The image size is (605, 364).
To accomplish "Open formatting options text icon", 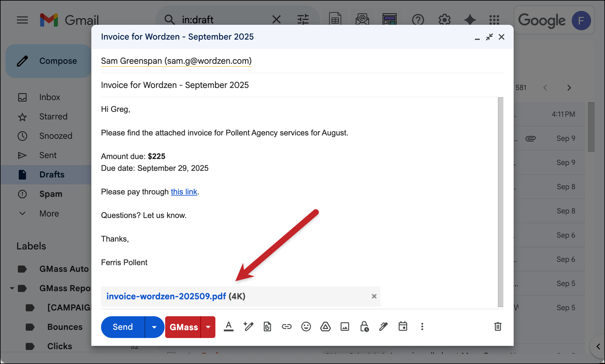I will pyautogui.click(x=229, y=327).
